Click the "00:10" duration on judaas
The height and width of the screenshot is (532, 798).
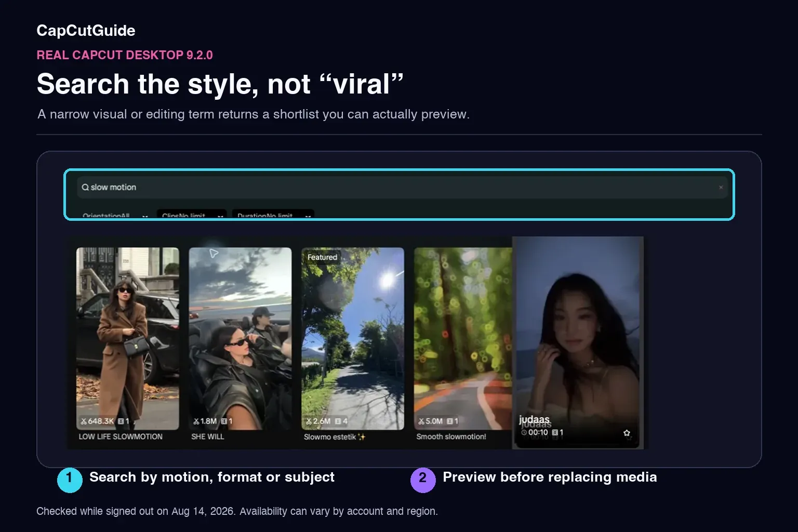pyautogui.click(x=538, y=432)
